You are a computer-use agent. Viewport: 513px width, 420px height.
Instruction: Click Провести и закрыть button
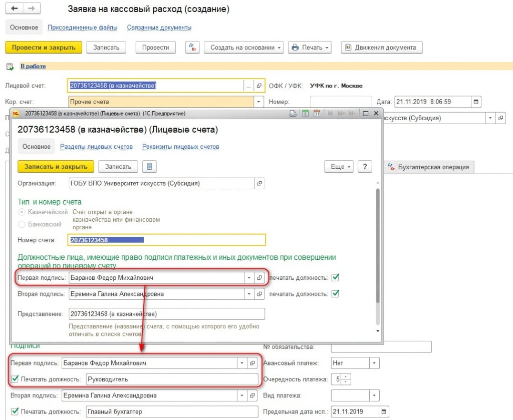click(44, 48)
